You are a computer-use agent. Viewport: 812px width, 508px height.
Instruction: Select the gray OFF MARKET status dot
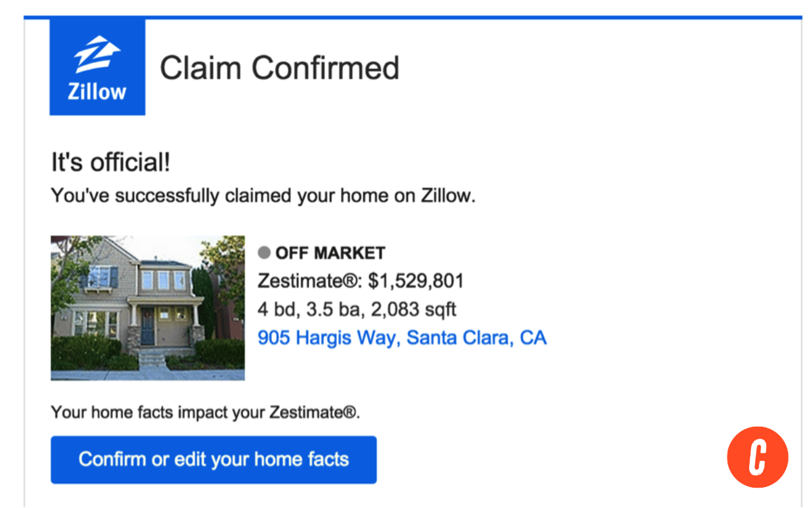(x=263, y=252)
